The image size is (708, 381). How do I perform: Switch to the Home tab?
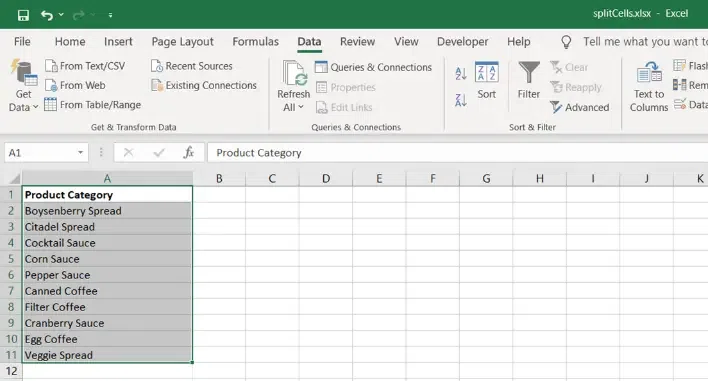click(x=70, y=42)
